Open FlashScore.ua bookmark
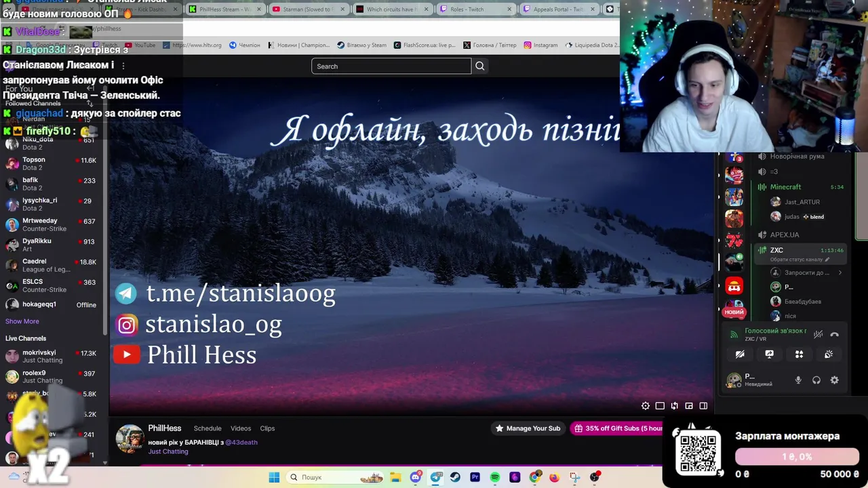This screenshot has width=868, height=488. point(425,45)
